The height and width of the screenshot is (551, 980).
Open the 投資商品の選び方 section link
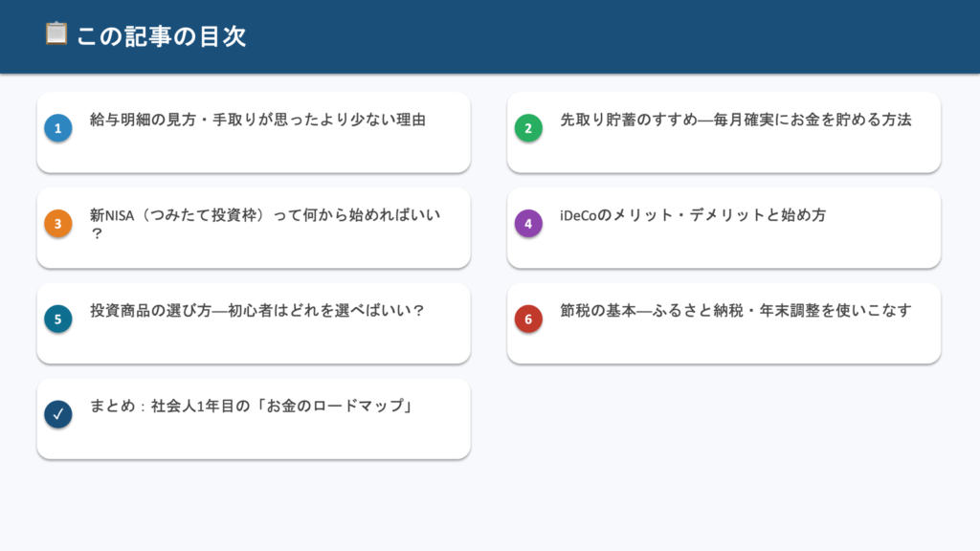pyautogui.click(x=257, y=312)
